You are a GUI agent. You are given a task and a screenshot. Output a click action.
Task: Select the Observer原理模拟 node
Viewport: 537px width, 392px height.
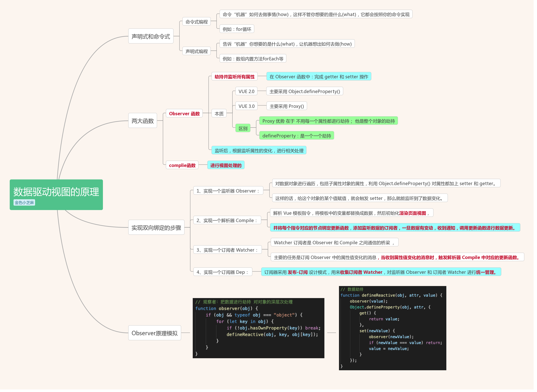click(154, 333)
